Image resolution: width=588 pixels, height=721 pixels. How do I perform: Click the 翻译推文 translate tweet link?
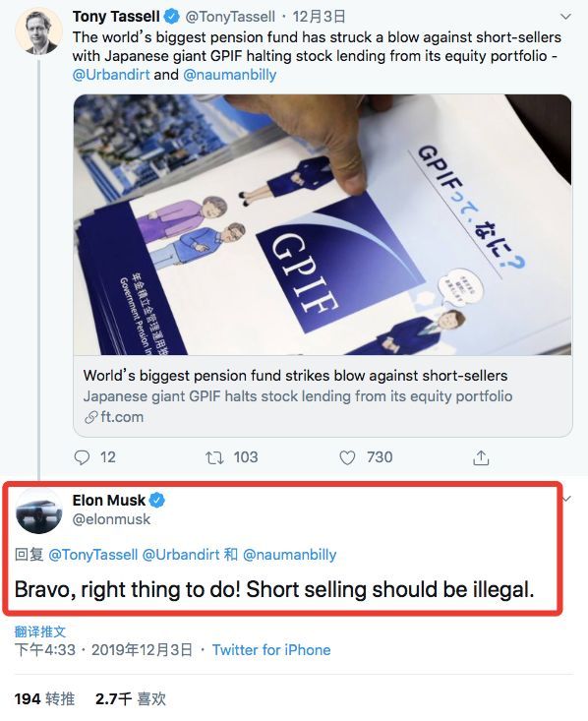(x=40, y=631)
